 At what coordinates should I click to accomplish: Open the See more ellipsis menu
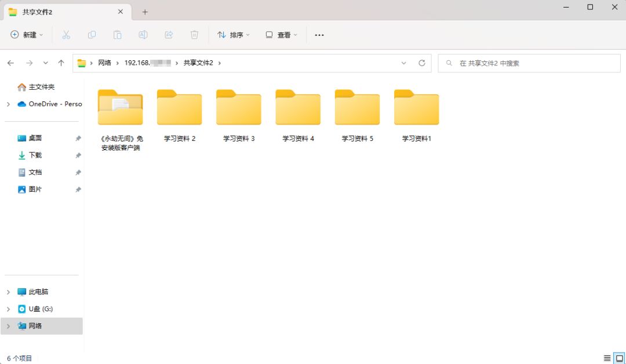click(x=319, y=35)
